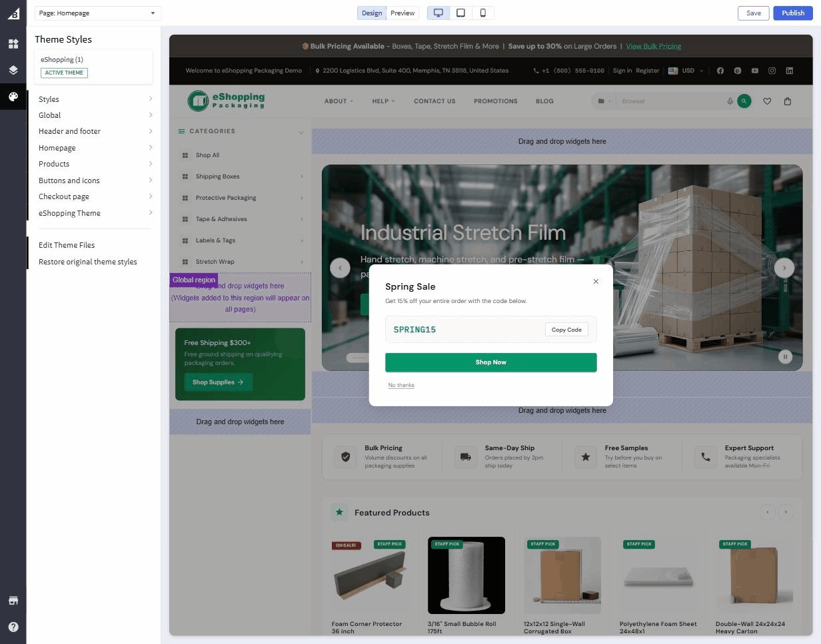Screen dimensions: 821x644
Task: Switch to mobile viewport icon
Action: [483, 13]
